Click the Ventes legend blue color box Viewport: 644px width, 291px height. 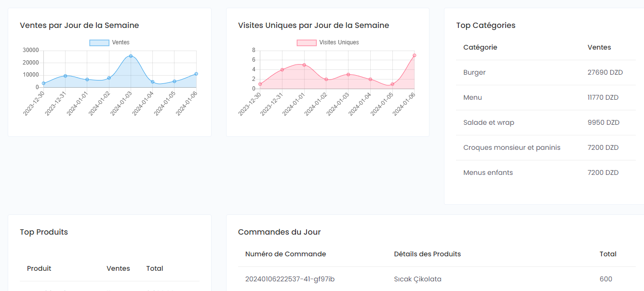click(99, 43)
